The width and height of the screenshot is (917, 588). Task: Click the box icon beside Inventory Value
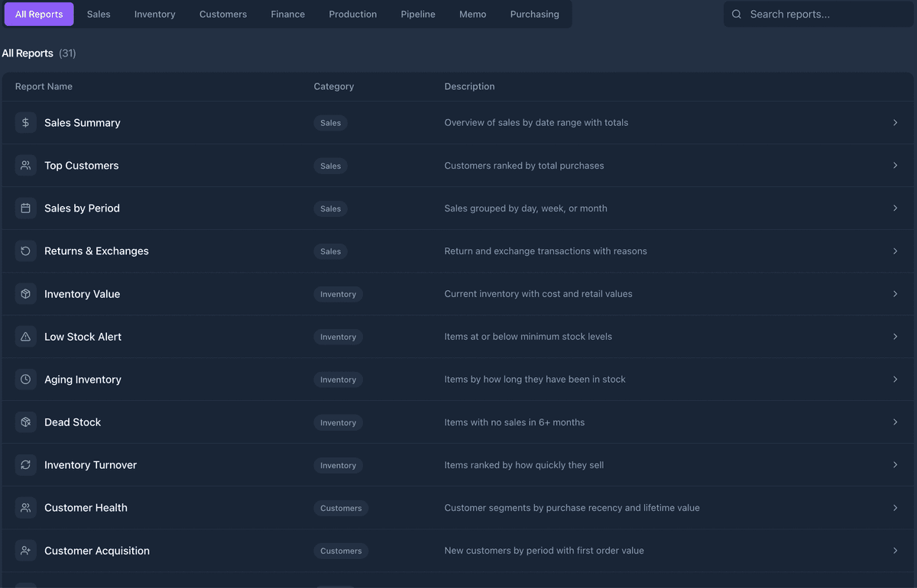(25, 293)
